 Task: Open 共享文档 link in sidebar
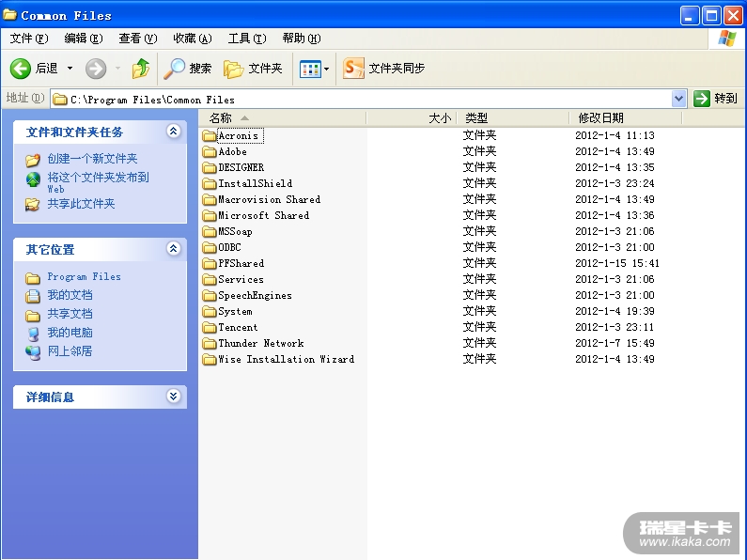click(70, 314)
